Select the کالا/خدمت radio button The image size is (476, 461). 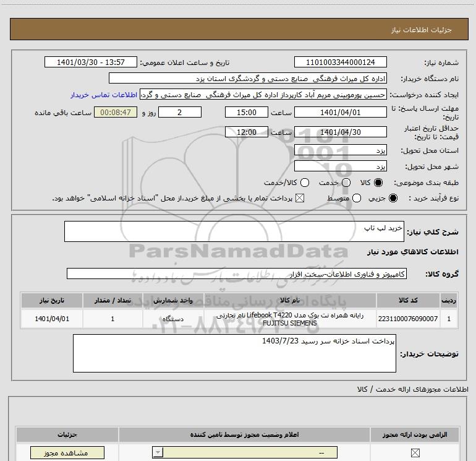point(305,183)
